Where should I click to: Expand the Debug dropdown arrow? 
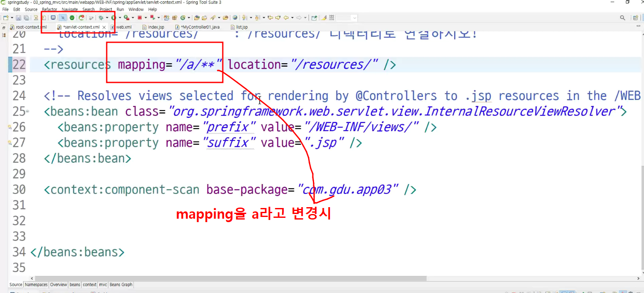(107, 18)
